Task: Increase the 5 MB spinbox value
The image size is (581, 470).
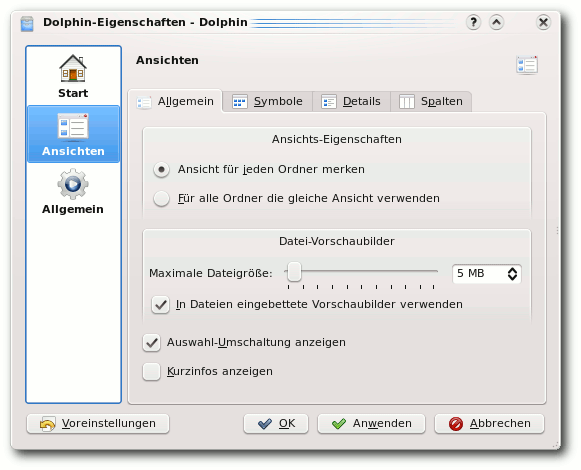Action: [512, 270]
